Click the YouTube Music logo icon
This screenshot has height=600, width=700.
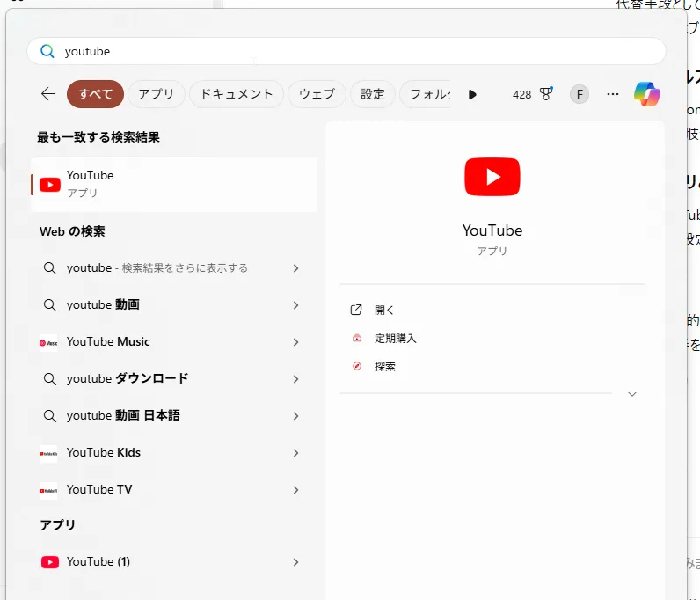click(x=48, y=343)
